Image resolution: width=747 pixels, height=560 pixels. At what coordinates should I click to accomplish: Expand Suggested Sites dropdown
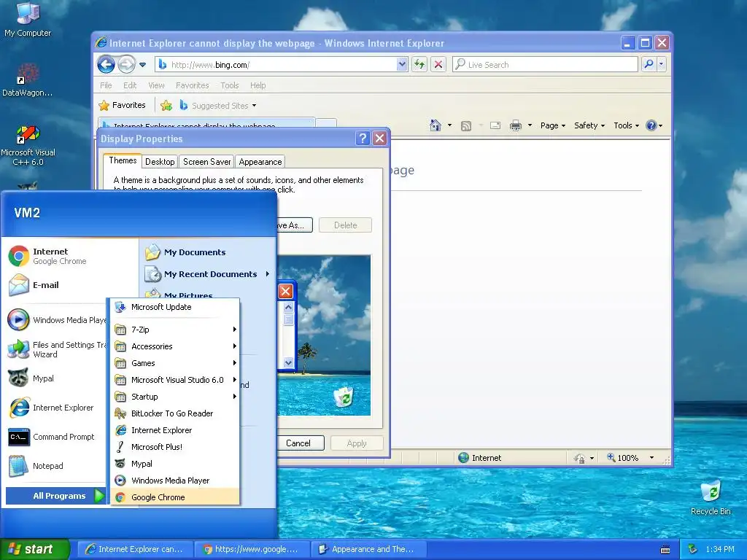tap(254, 106)
